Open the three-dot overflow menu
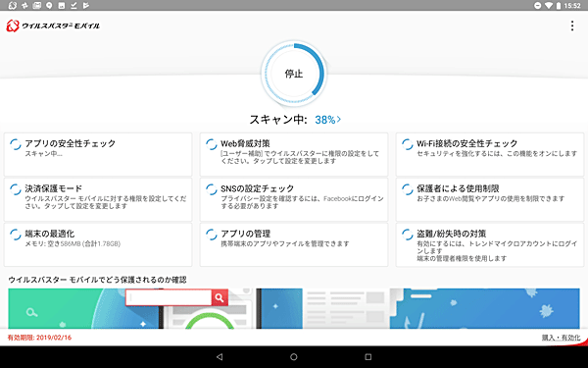 click(572, 26)
